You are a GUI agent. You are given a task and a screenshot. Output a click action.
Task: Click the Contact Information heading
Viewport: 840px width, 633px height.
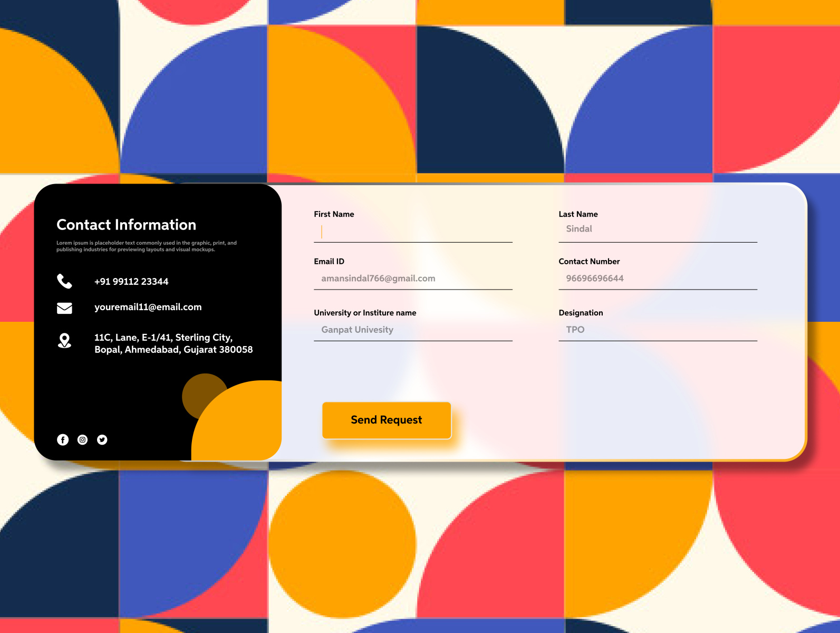[127, 225]
